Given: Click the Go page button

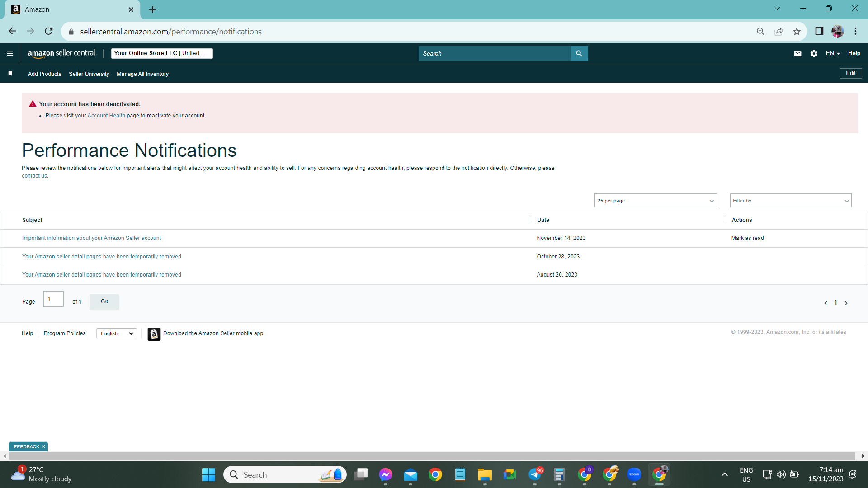Looking at the screenshot, I should click(x=104, y=302).
